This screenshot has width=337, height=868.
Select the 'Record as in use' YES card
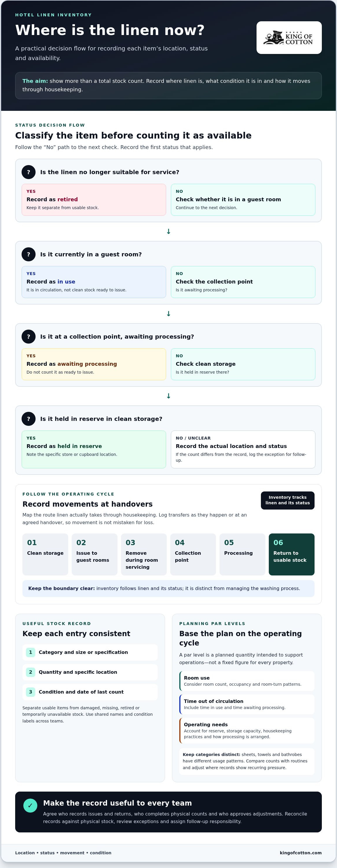94,282
